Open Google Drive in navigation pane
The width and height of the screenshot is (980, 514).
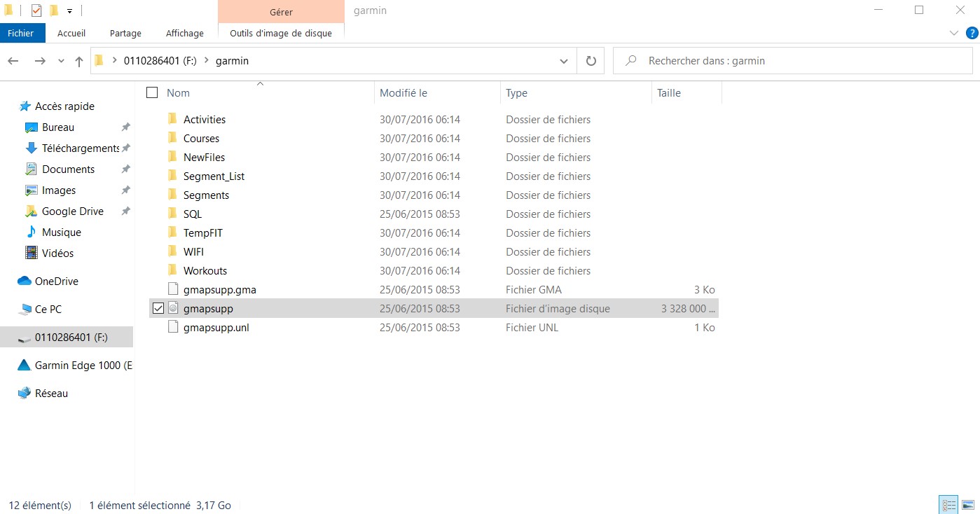point(72,211)
